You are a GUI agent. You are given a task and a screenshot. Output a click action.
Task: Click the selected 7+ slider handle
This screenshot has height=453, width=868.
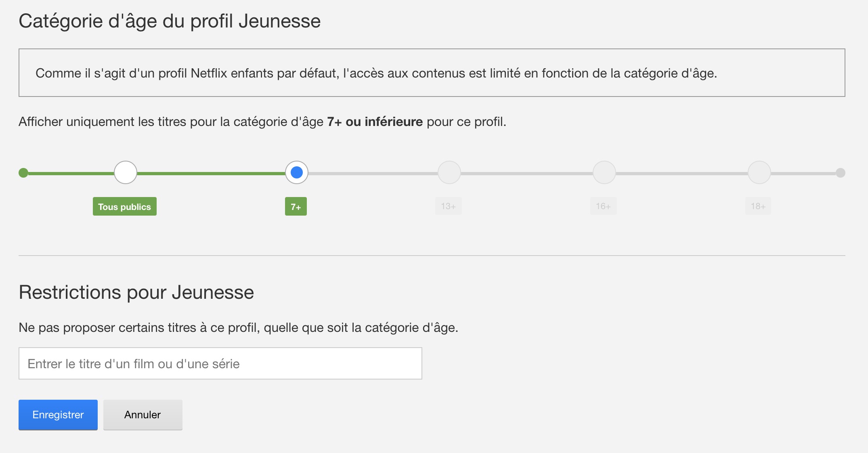(297, 172)
